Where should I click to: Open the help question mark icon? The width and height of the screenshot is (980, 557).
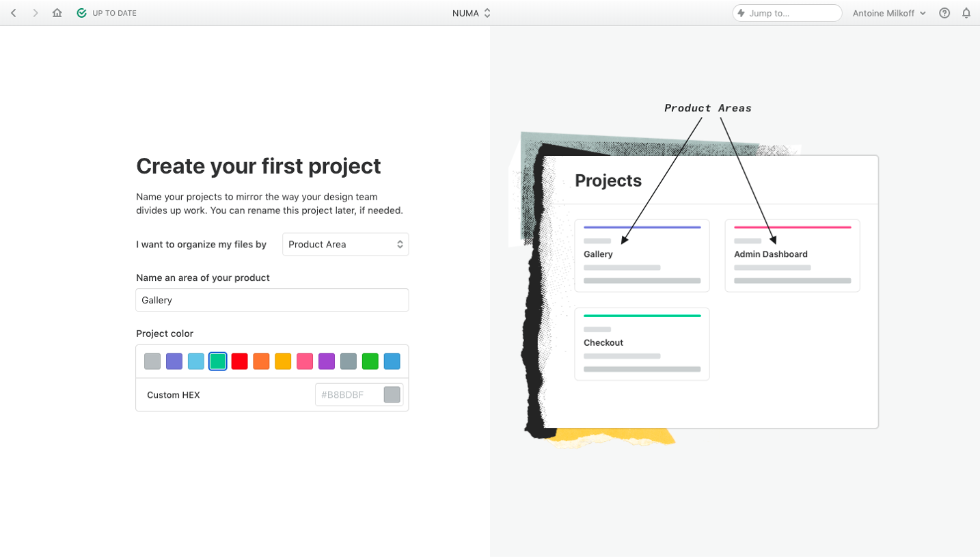944,13
